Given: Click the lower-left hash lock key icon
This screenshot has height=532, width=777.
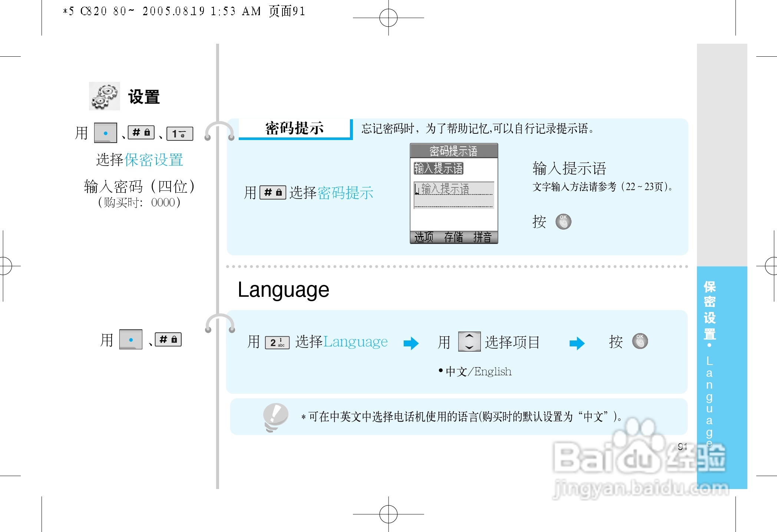Looking at the screenshot, I should [168, 340].
